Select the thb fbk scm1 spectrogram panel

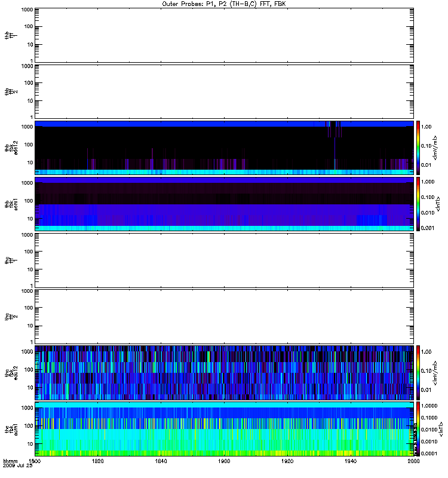tap(224, 204)
